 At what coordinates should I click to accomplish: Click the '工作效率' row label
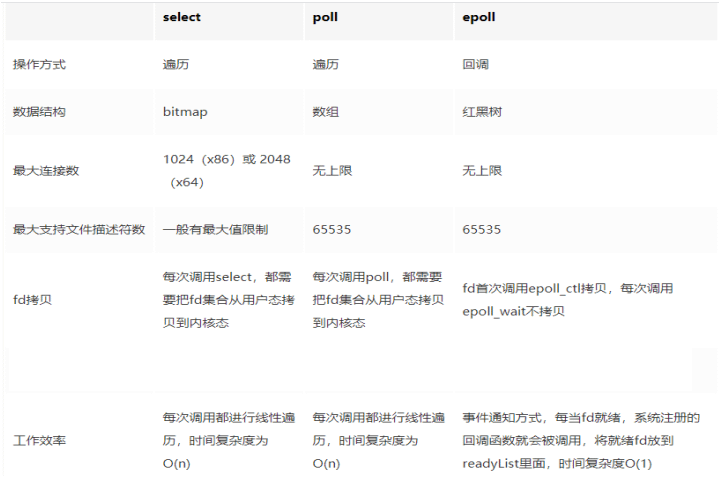coord(39,440)
